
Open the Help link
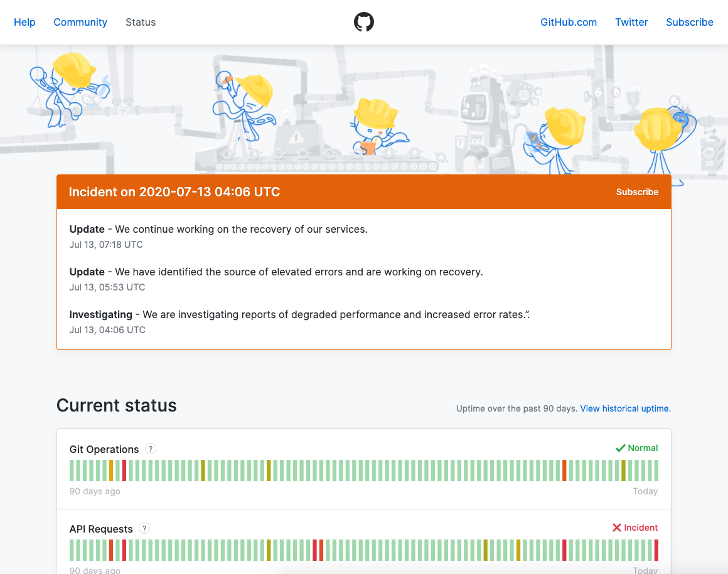coord(24,23)
